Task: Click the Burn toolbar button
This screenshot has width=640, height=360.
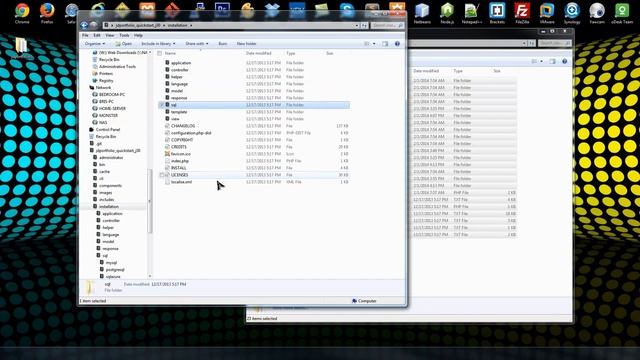Action: (x=222, y=44)
